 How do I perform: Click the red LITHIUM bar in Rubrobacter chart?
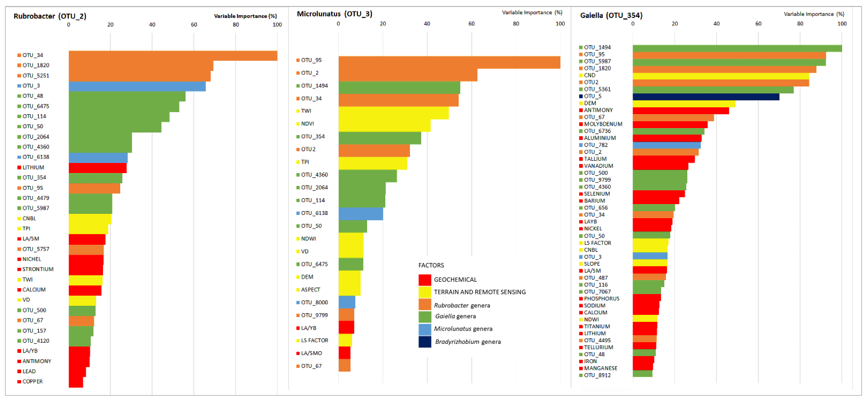(97, 168)
